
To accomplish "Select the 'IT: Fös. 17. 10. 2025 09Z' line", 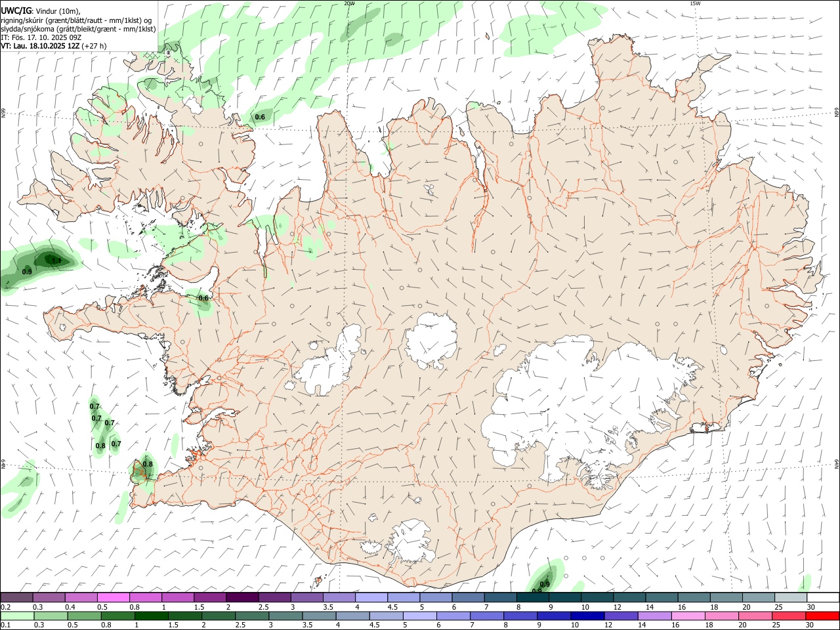I will pyautogui.click(x=40, y=37).
